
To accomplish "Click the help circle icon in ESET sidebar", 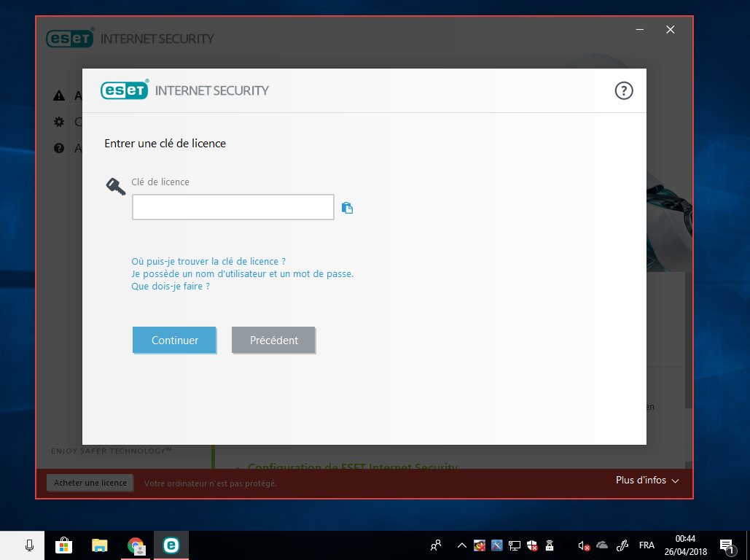I will pyautogui.click(x=59, y=148).
